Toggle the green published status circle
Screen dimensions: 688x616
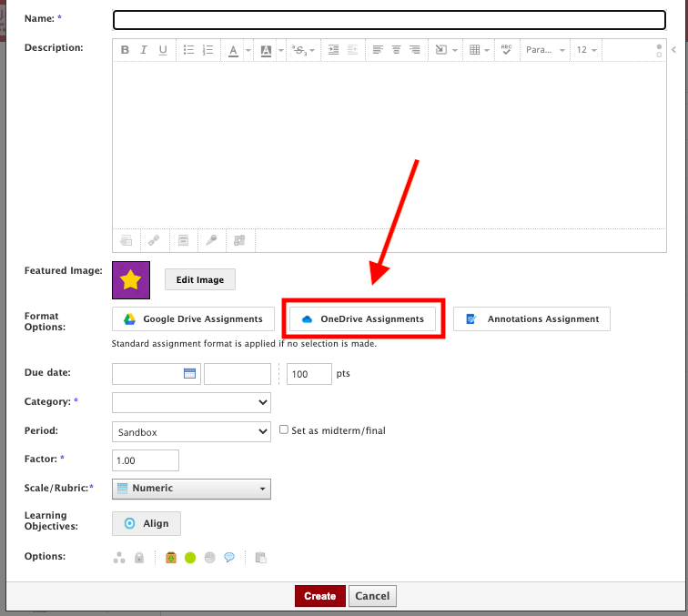click(190, 558)
